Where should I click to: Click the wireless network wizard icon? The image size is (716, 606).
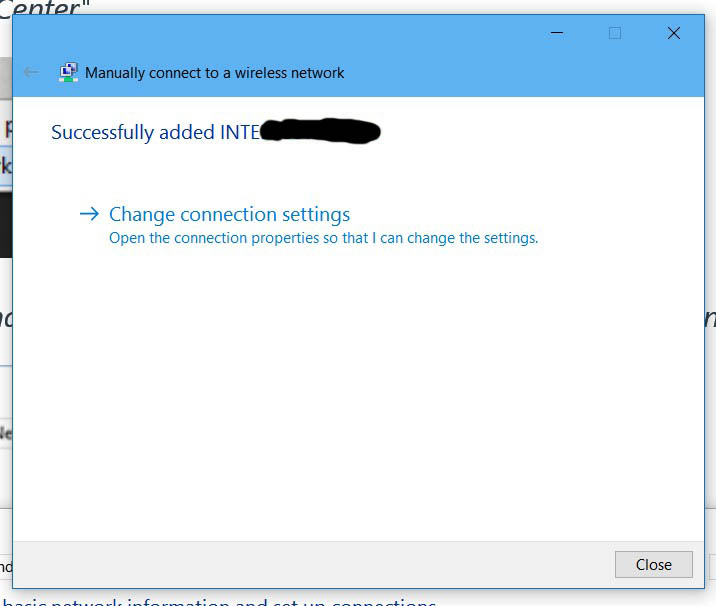(68, 72)
